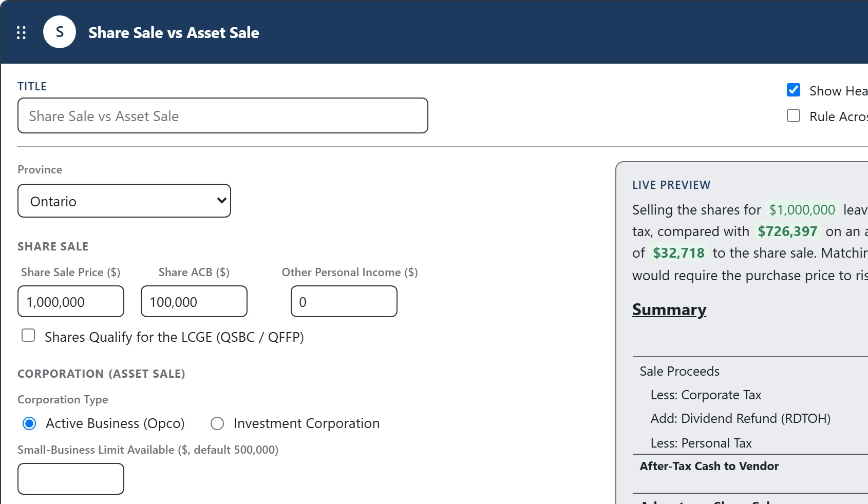The height and width of the screenshot is (504, 868).
Task: Check Shares Qualify for the LCGE
Action: 28,336
